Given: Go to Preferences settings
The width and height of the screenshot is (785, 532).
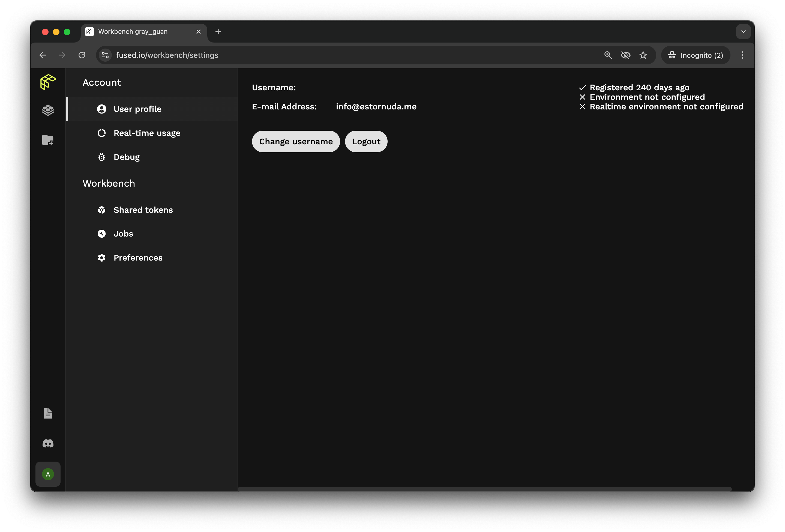Looking at the screenshot, I should 138,258.
